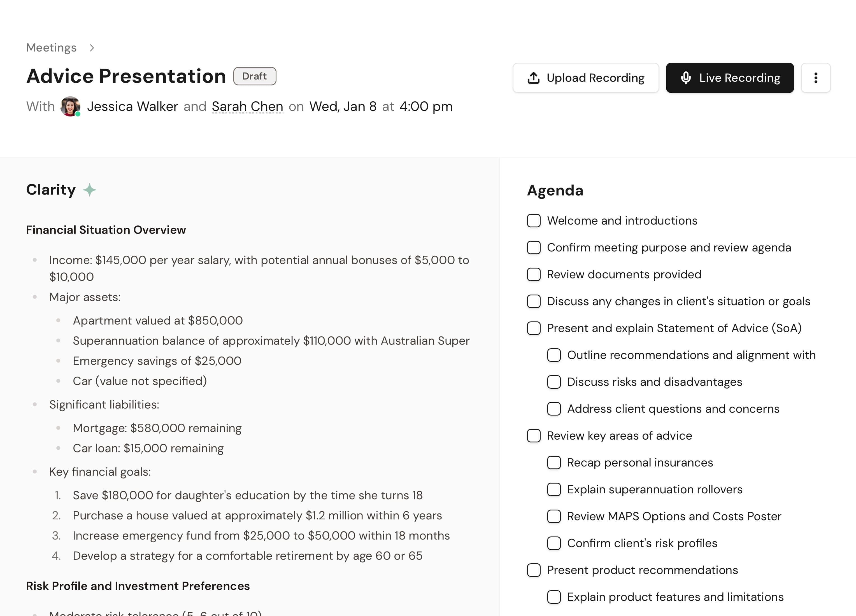Open the Meetings breadcrumb link
This screenshot has height=616, width=856.
[x=51, y=48]
